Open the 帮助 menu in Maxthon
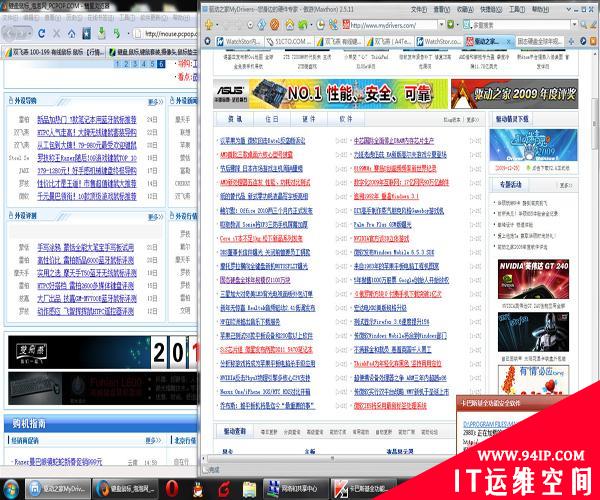The width and height of the screenshot is (600, 500). (540, 9)
